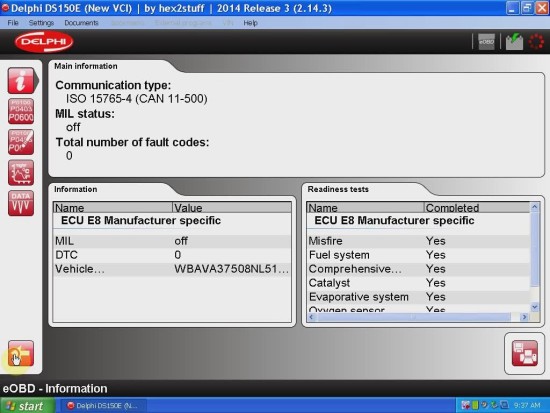The height and width of the screenshot is (413, 550).
Task: Click the red dotted circle status icon
Action: pos(536,42)
